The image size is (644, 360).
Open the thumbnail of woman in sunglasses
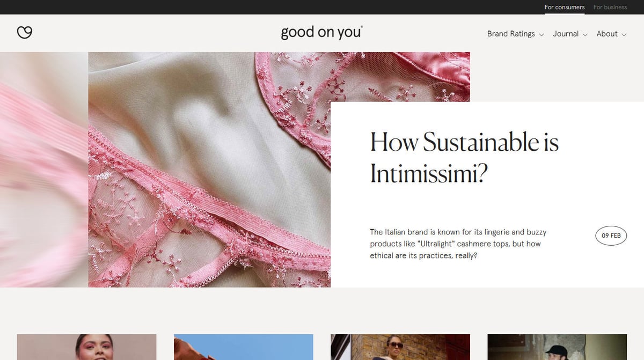pos(400,347)
